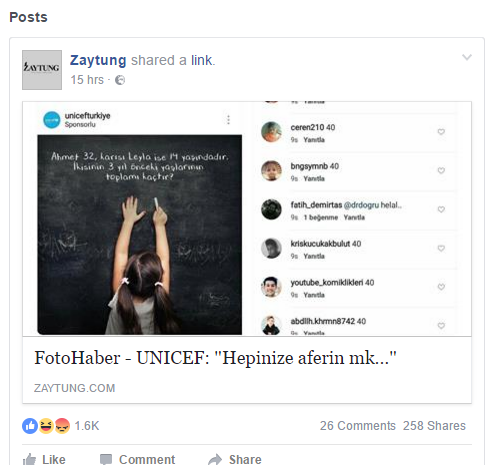View the 258 Shares list
The height and width of the screenshot is (465, 488).
pyautogui.click(x=434, y=426)
